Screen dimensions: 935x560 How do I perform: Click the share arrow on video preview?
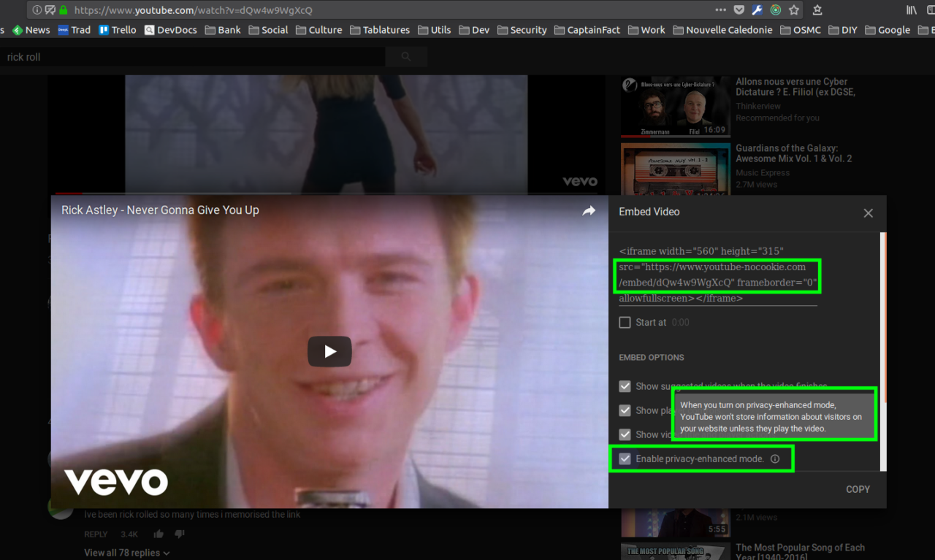pos(589,211)
